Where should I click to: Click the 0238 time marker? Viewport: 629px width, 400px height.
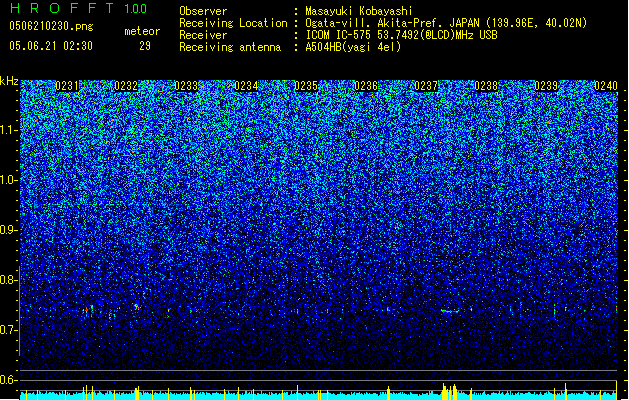[x=486, y=86]
